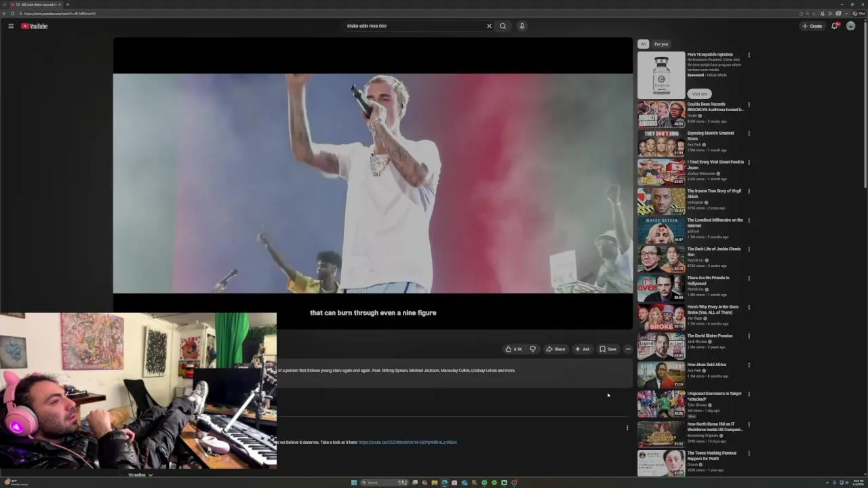
Task: Clear the search box with the X
Action: click(489, 26)
